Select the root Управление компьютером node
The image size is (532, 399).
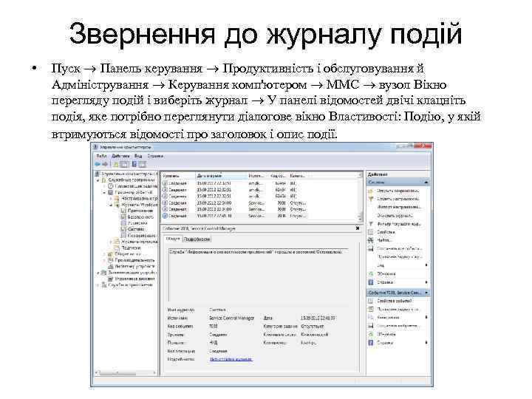pyautogui.click(x=129, y=174)
